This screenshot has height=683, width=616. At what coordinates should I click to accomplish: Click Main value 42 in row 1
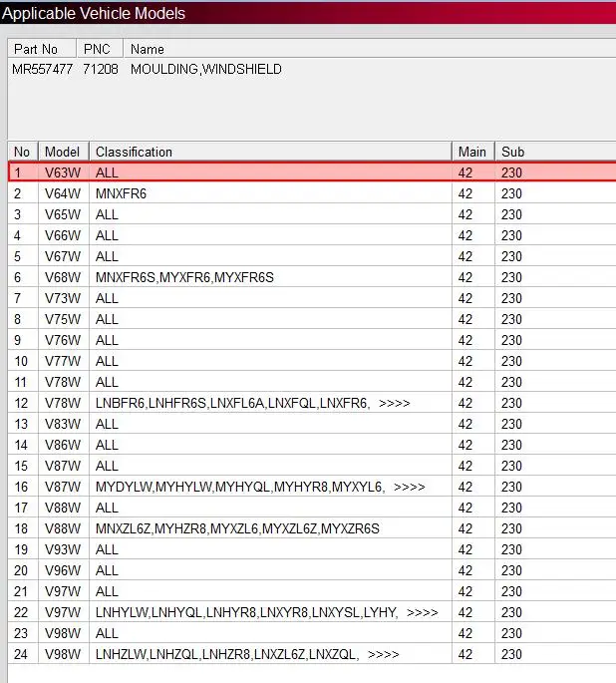pyautogui.click(x=464, y=172)
